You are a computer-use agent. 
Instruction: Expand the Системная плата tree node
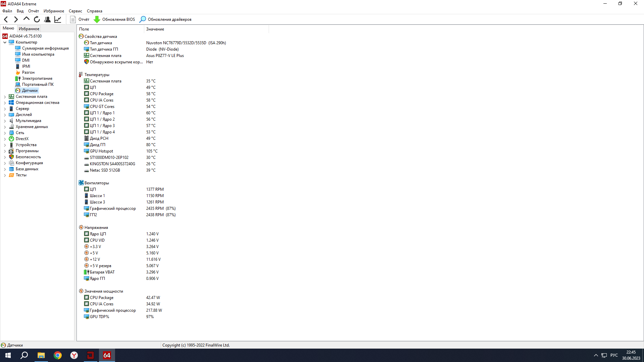click(x=5, y=97)
